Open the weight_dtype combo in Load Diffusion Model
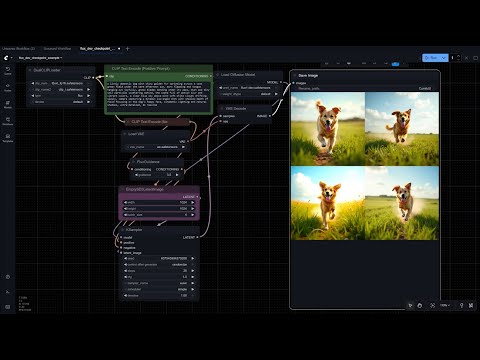 pos(249,94)
